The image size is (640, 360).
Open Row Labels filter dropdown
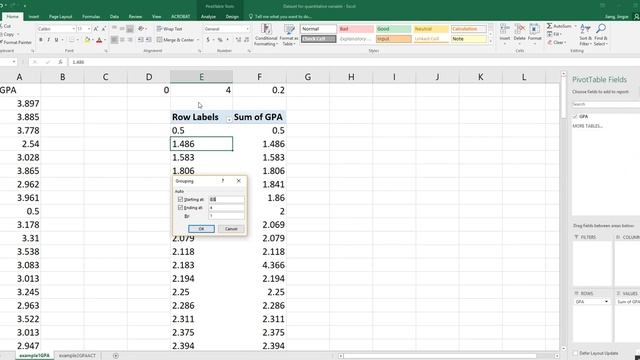tap(229, 120)
